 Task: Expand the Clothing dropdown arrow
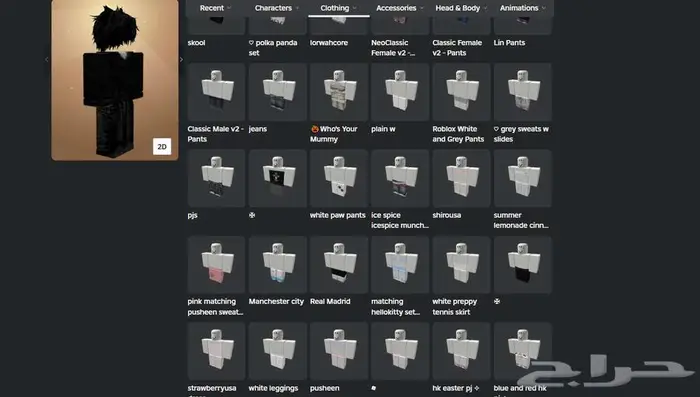355,8
